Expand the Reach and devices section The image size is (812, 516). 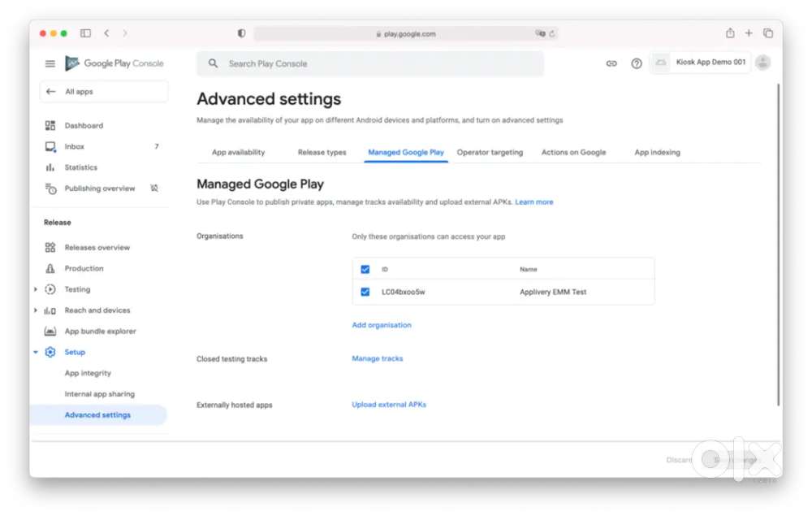point(36,310)
